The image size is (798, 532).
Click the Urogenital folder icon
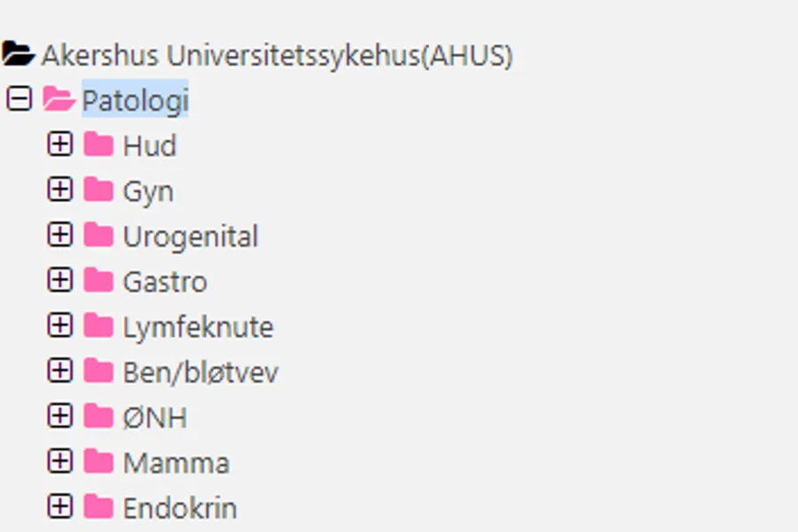(99, 235)
